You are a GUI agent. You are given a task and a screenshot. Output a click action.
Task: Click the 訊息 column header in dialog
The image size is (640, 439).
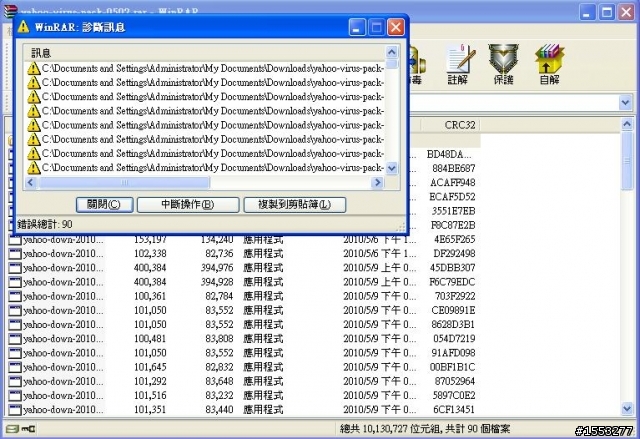click(204, 53)
